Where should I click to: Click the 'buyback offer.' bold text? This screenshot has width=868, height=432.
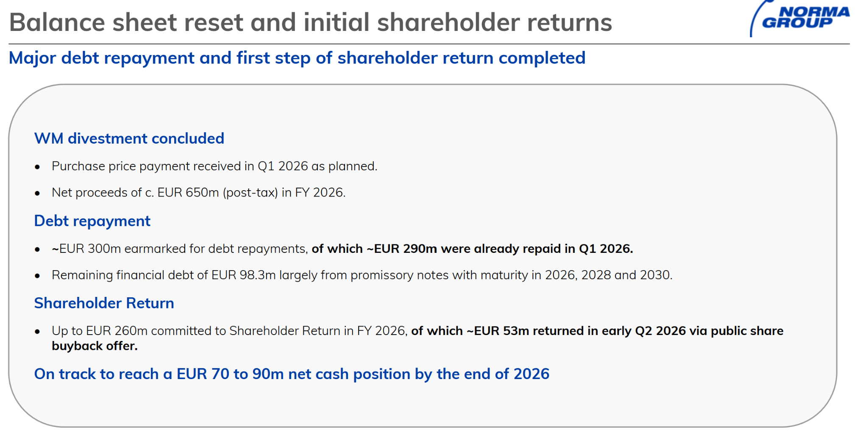pyautogui.click(x=95, y=346)
